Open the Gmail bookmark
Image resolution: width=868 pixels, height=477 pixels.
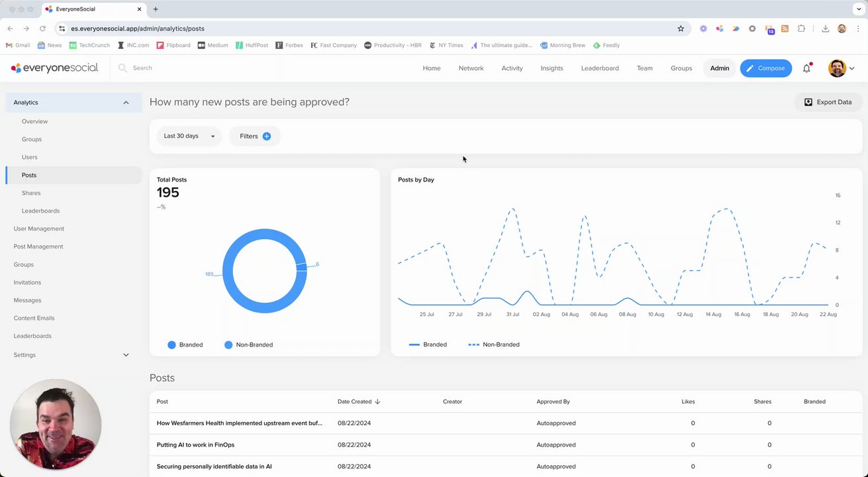[18, 46]
